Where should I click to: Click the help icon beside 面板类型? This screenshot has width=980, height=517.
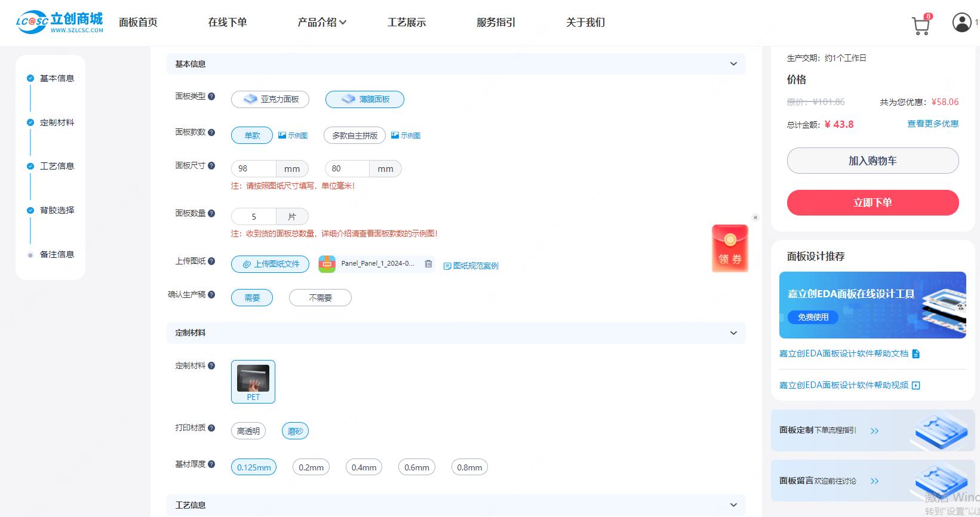click(x=211, y=96)
